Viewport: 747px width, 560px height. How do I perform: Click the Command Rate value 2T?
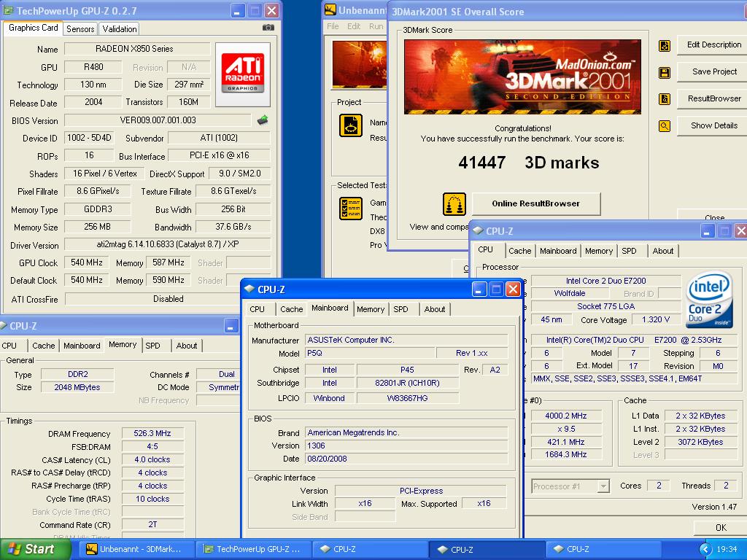tap(152, 524)
